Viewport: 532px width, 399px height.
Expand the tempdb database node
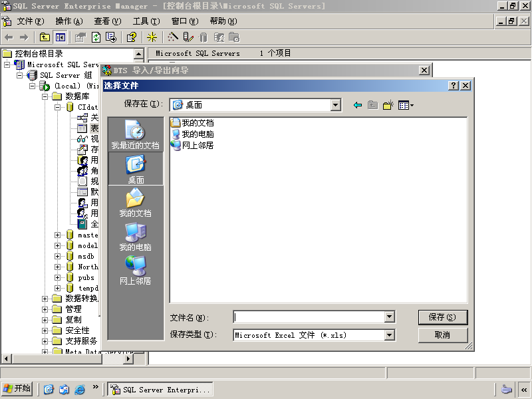tap(57, 288)
